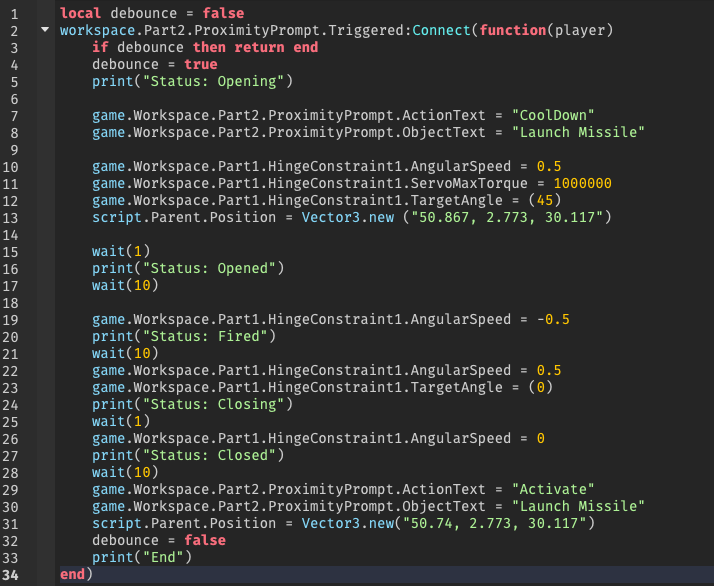Click the 45 target angle value

point(545,200)
